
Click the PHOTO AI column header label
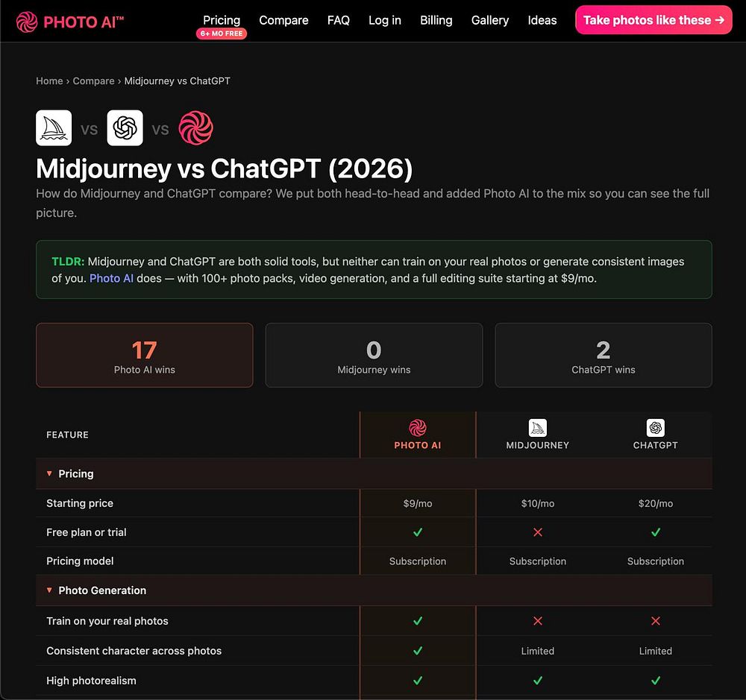[x=418, y=445]
